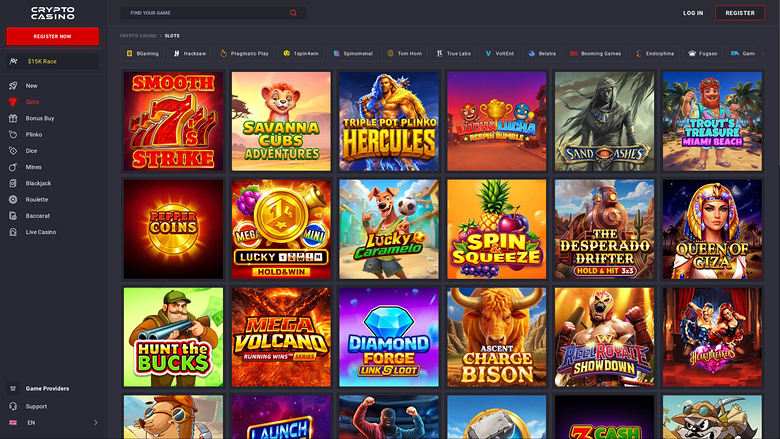Click the $15K Race flag icon
This screenshot has width=780, height=439.
point(13,61)
